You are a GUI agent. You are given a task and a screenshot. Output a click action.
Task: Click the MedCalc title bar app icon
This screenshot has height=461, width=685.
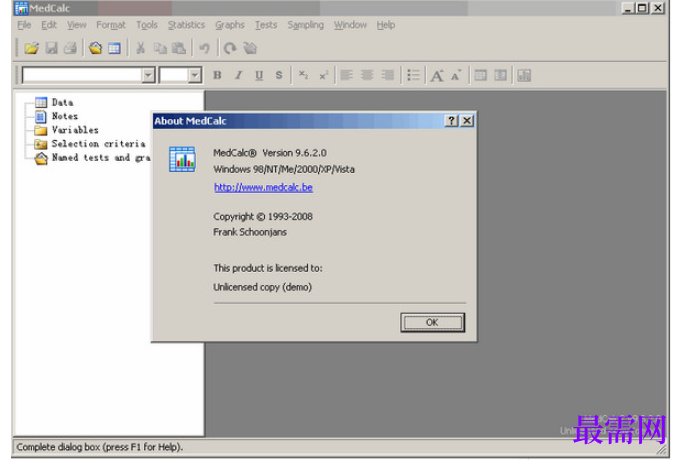tap(21, 8)
